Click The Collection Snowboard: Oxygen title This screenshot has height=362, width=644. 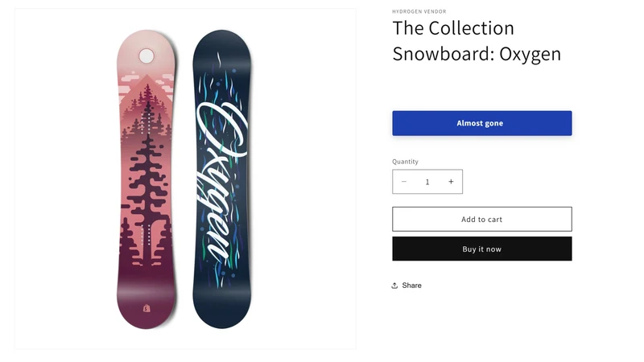[477, 41]
